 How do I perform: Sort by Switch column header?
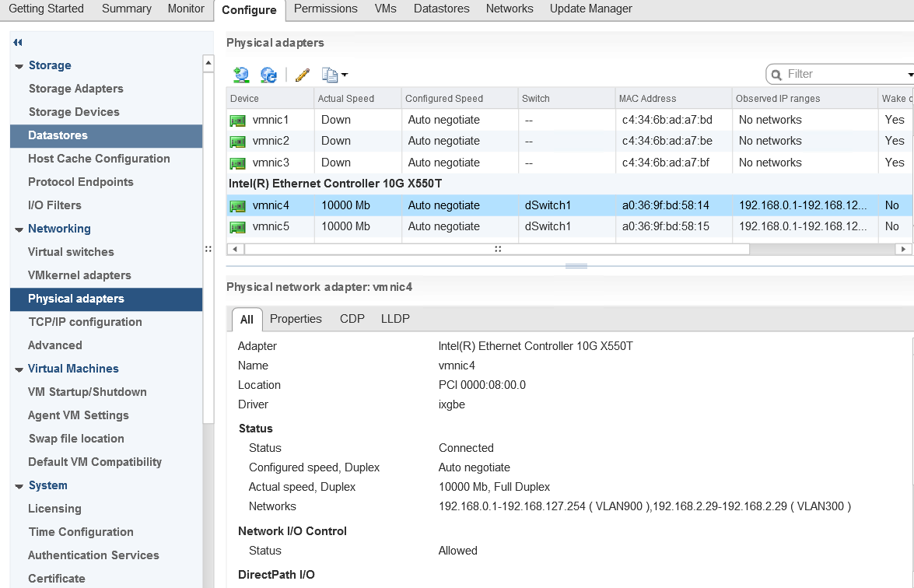[x=566, y=99]
